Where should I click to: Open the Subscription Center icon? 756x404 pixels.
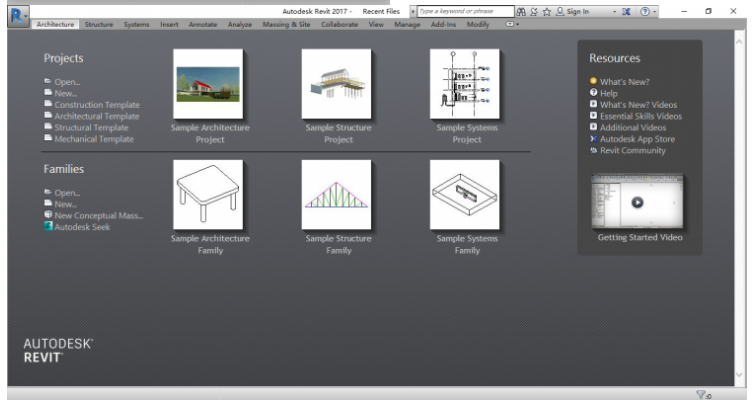pyautogui.click(x=534, y=12)
